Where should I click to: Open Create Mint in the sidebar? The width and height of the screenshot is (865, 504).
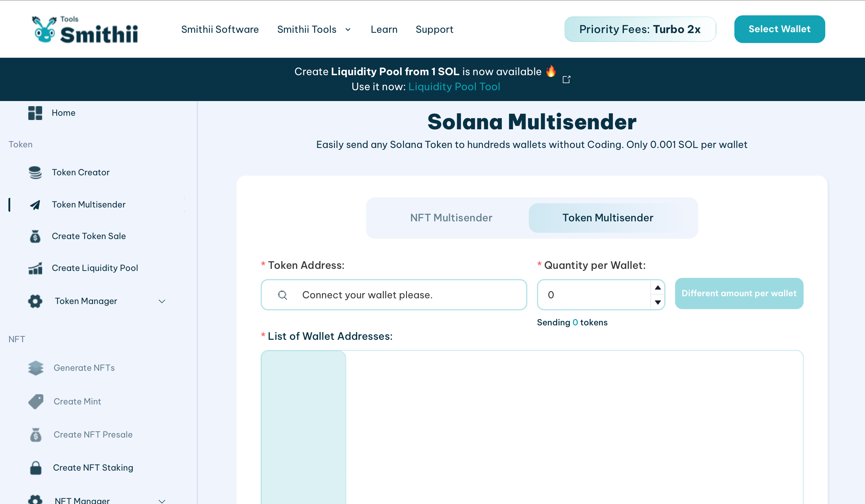[x=77, y=401]
